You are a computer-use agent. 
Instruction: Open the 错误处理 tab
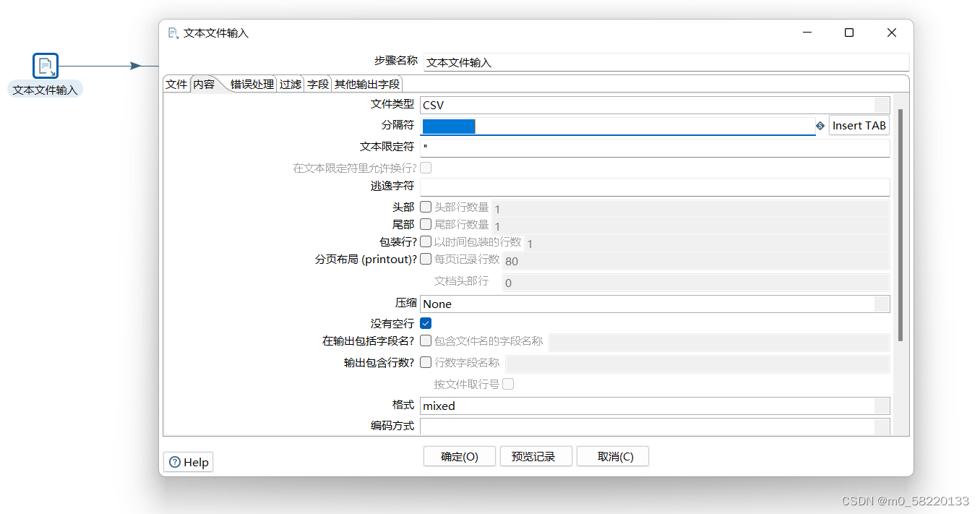[251, 84]
